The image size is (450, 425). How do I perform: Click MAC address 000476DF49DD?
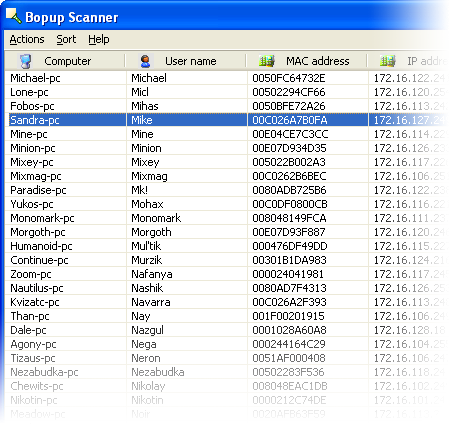pyautogui.click(x=290, y=246)
